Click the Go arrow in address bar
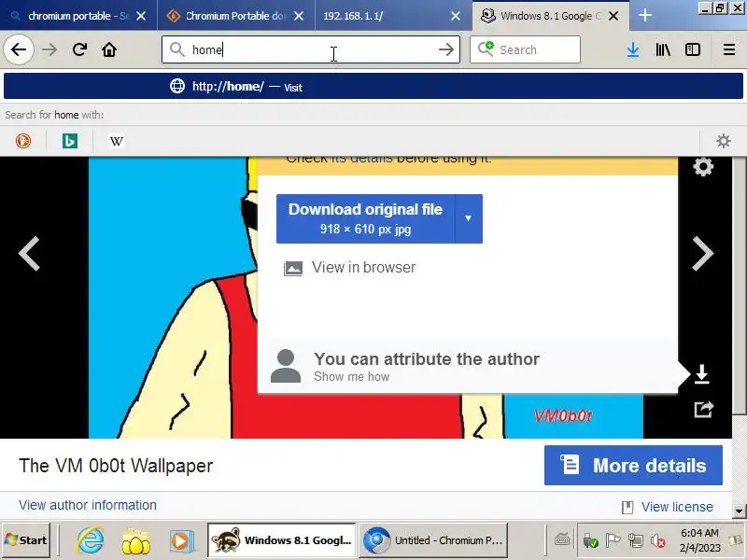Image resolution: width=747 pixels, height=560 pixels. [446, 49]
